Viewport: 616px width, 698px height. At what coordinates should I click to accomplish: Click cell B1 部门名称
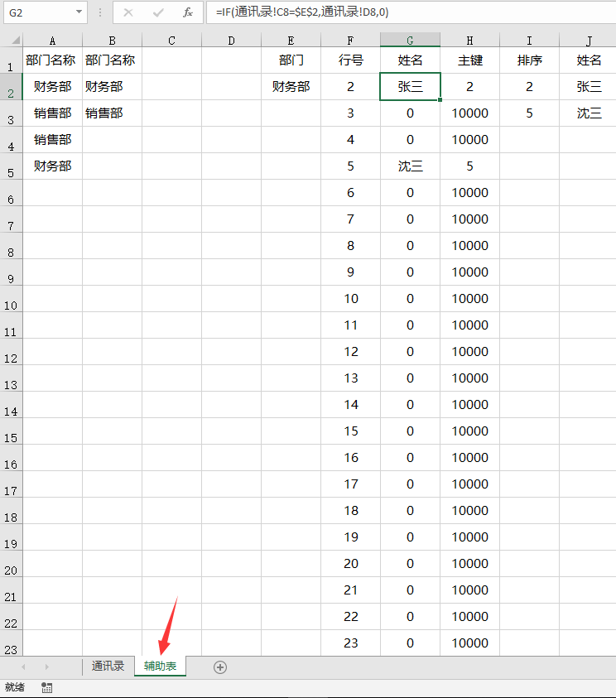(112, 60)
